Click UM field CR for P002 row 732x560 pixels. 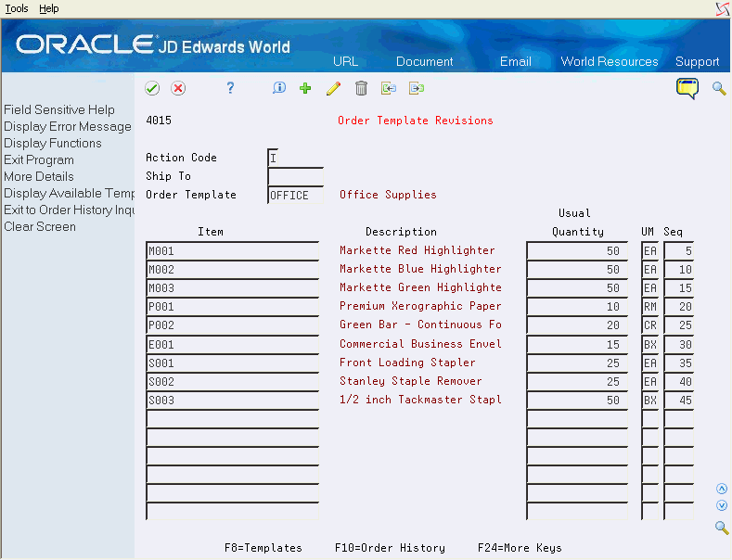click(649, 325)
